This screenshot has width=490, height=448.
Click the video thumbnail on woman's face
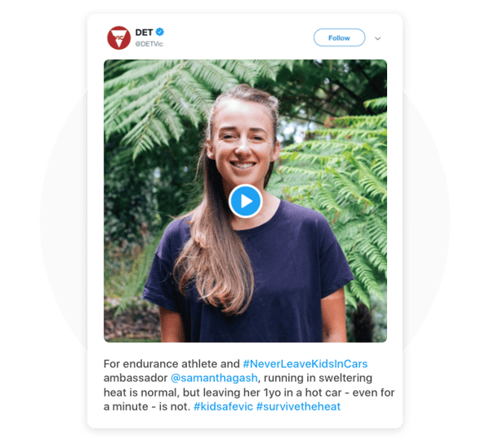(243, 143)
